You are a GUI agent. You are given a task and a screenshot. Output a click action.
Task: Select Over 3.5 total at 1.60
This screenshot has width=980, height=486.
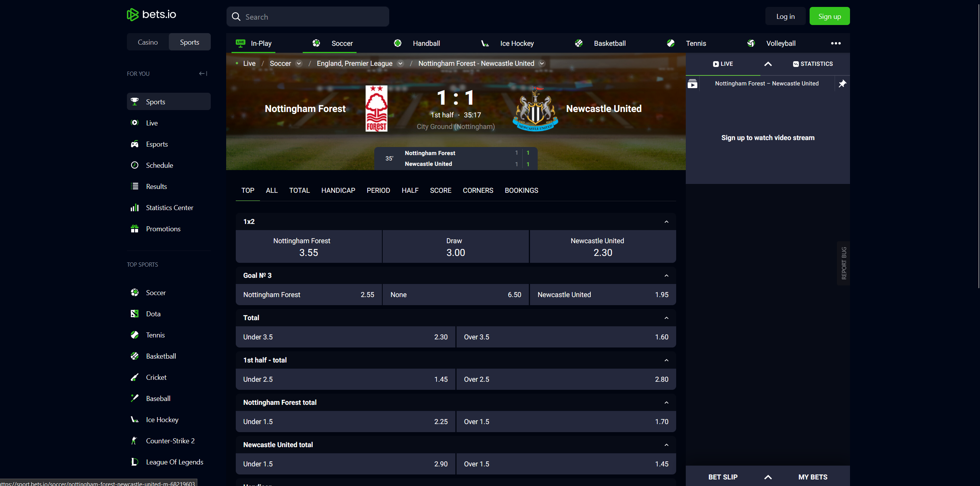coord(566,337)
